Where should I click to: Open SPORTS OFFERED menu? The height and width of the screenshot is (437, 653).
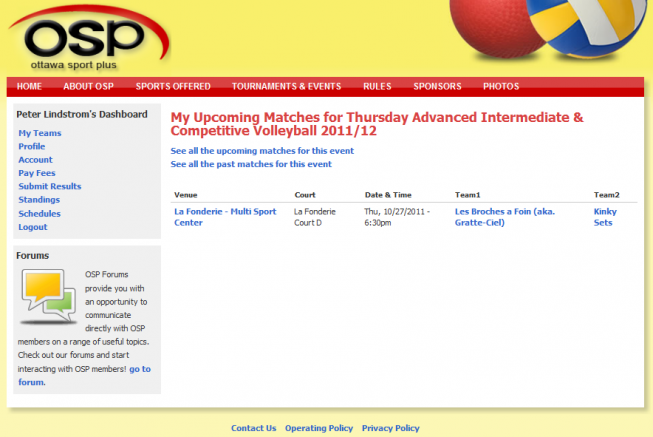click(x=173, y=87)
